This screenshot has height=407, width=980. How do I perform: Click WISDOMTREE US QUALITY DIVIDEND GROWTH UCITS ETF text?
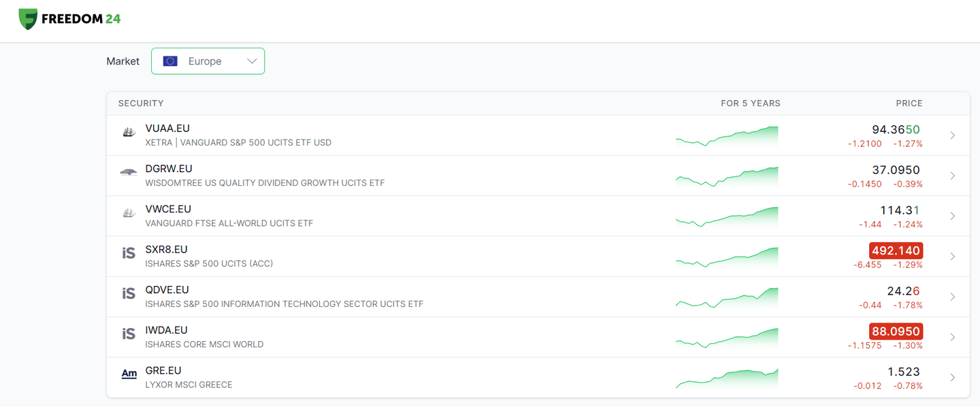pyautogui.click(x=265, y=183)
